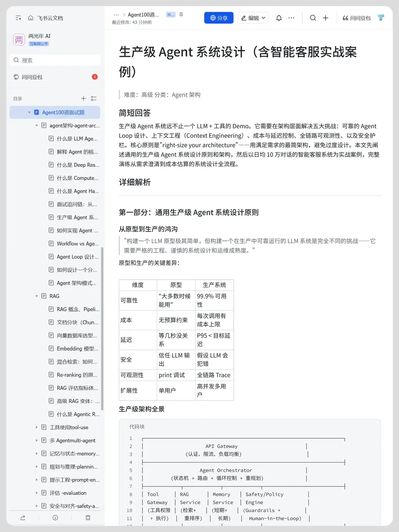Viewport: 399px width, 532px height.
Task: Click the 问问豆包 button in the top bar
Action: [x=357, y=18]
